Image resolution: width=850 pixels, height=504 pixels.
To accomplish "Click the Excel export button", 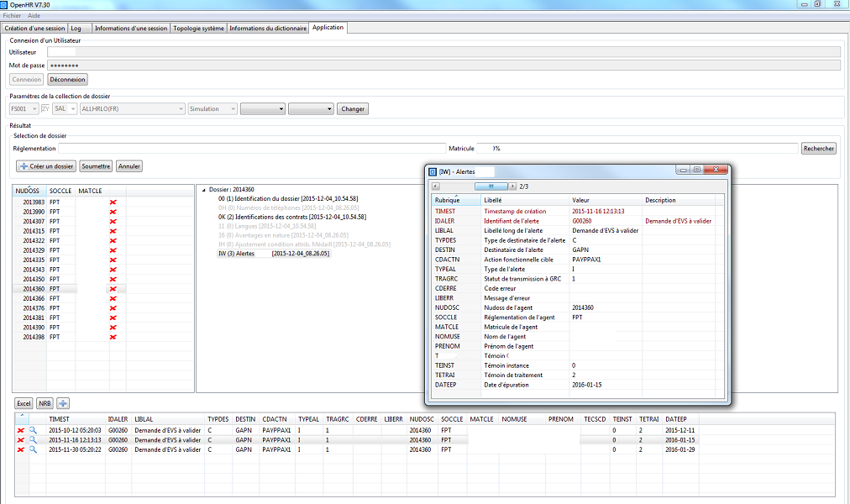I will 24,404.
